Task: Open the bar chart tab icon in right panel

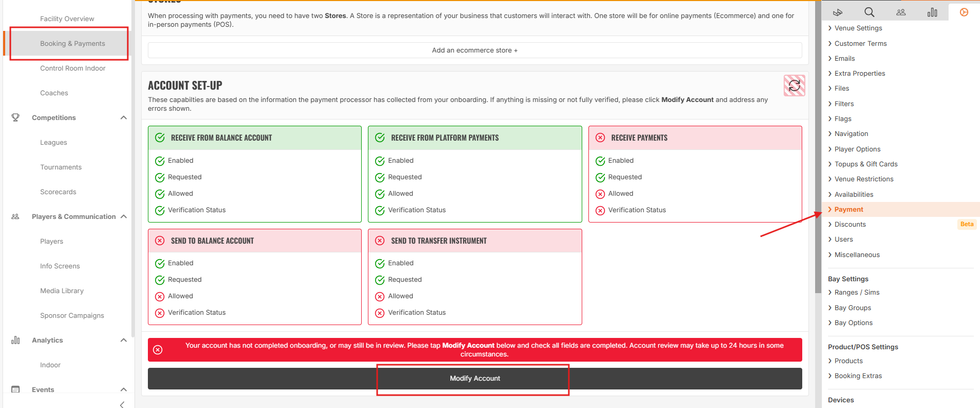Action: pyautogui.click(x=932, y=12)
